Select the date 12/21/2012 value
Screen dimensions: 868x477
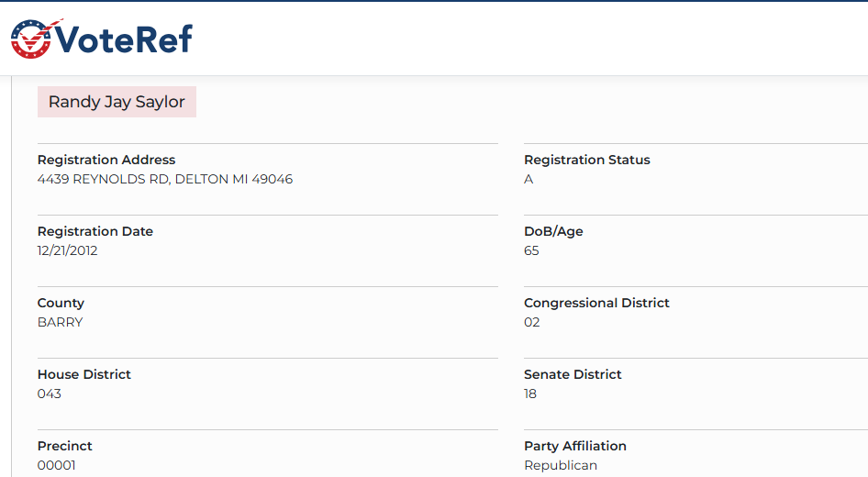[68, 250]
